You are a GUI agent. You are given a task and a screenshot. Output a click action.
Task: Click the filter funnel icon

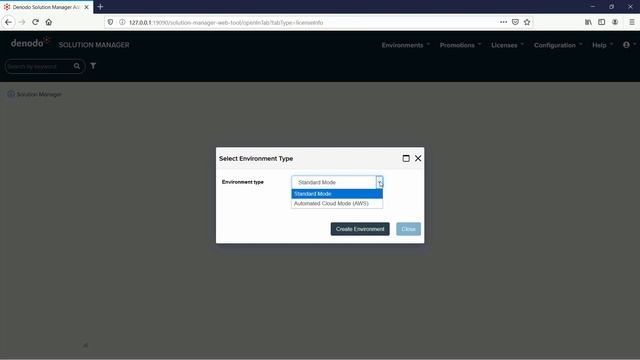[x=93, y=66]
